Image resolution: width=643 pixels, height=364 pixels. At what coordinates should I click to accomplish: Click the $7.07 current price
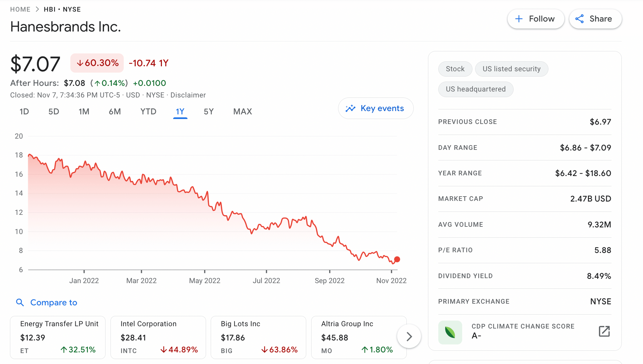[x=35, y=64]
